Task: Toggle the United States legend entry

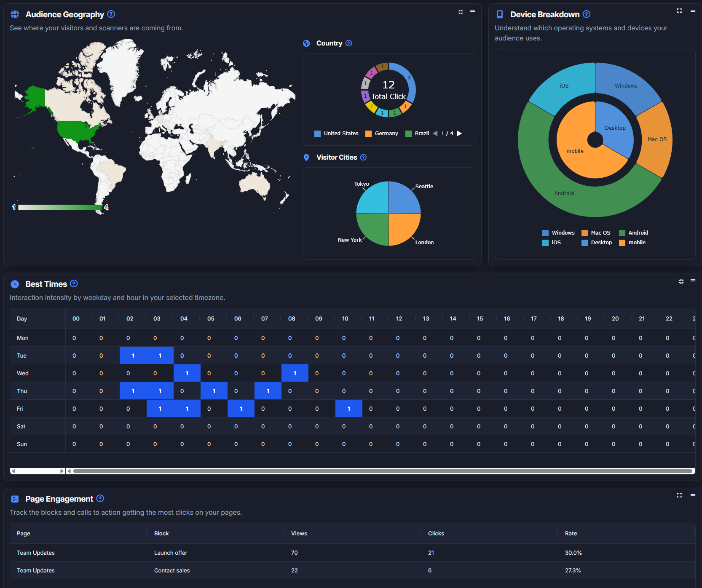Action: pyautogui.click(x=336, y=134)
